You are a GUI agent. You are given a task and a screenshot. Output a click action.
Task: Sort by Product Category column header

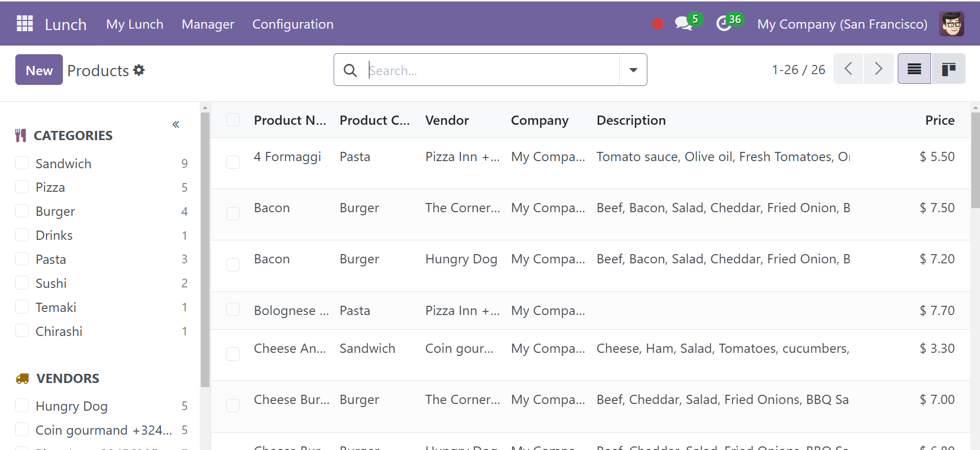[375, 120]
